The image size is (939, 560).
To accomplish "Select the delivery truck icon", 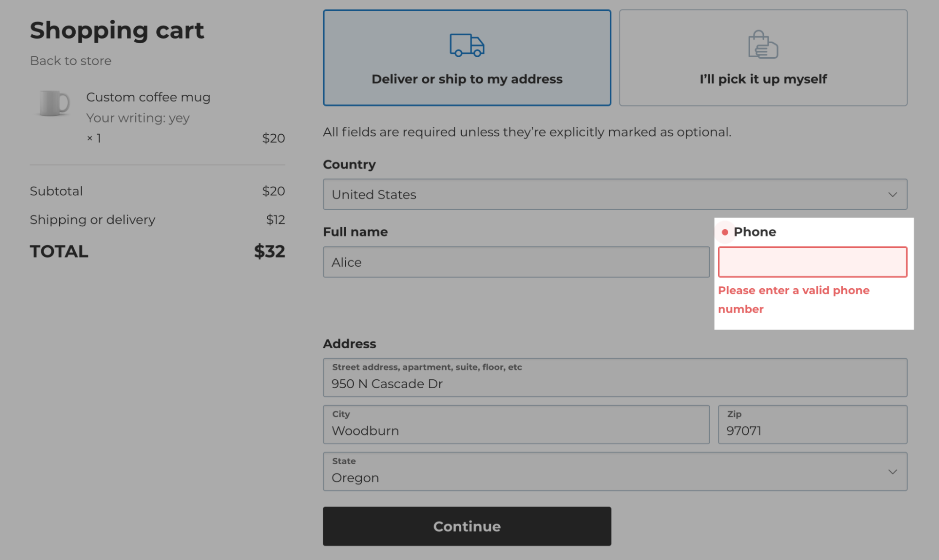I will pyautogui.click(x=467, y=46).
